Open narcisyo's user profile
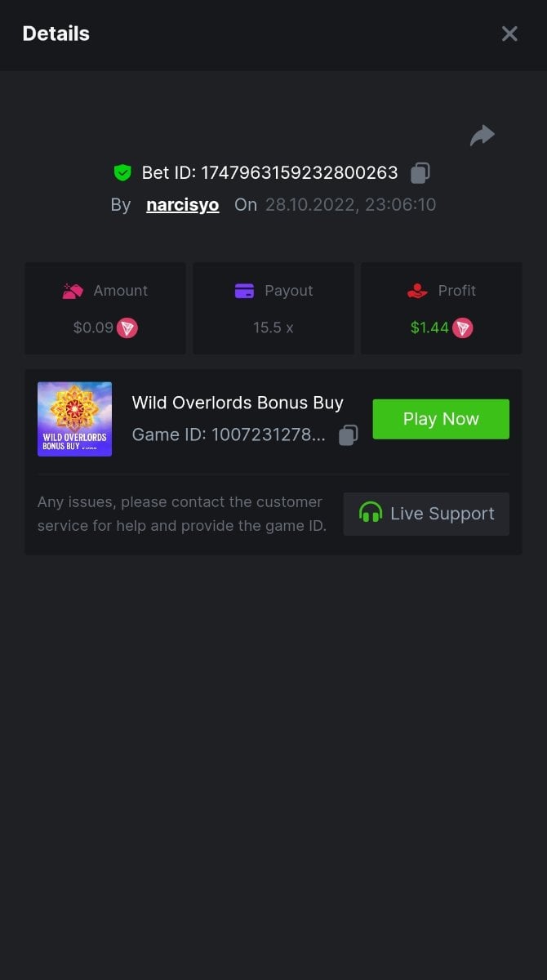The image size is (547, 980). pyautogui.click(x=183, y=205)
